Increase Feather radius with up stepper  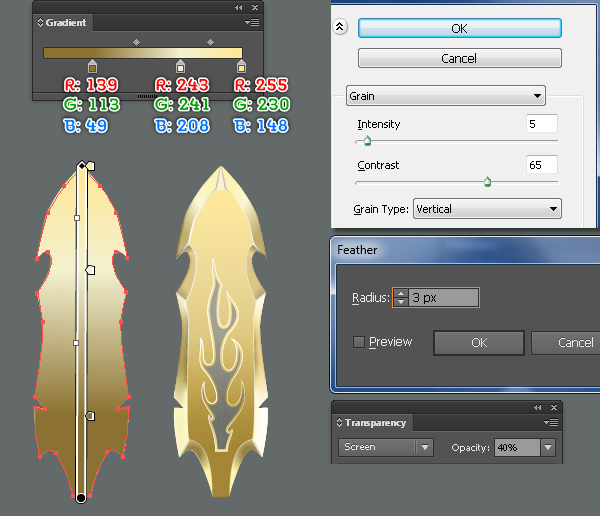pos(401,294)
